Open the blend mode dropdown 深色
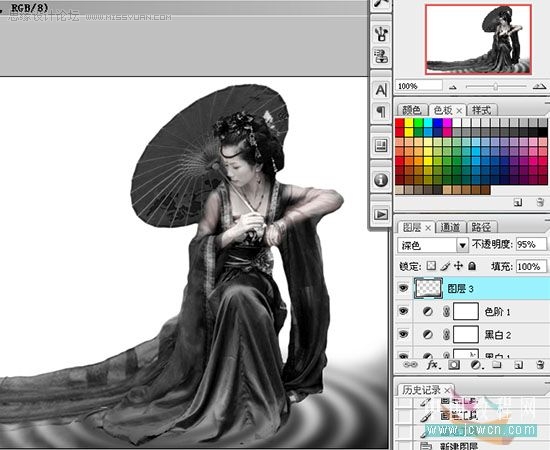 tap(433, 245)
